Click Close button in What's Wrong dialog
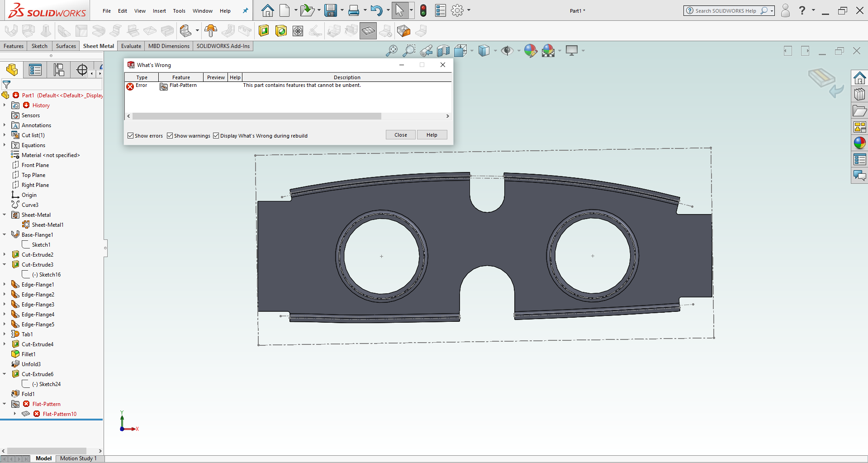Image resolution: width=868 pixels, height=463 pixels. [x=401, y=135]
